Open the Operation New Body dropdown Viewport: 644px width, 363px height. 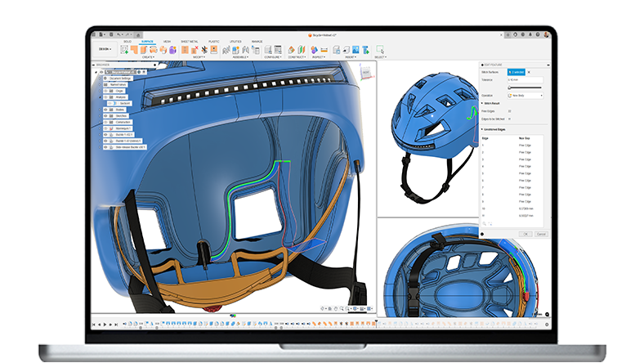click(x=526, y=95)
